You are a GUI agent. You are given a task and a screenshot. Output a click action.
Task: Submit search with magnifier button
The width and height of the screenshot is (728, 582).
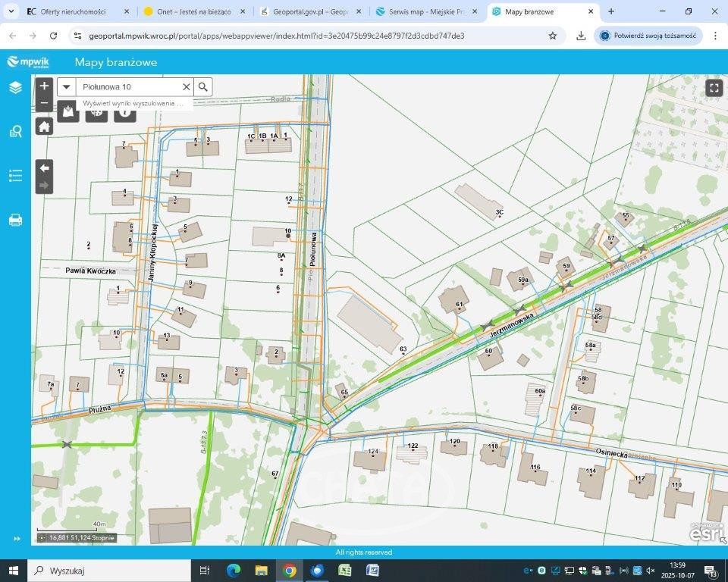[203, 87]
